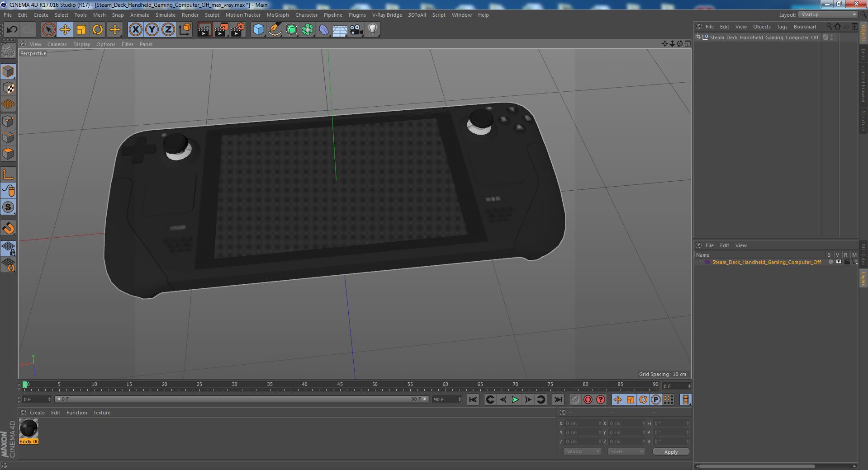Open Edit Render Settings

pyautogui.click(x=238, y=30)
